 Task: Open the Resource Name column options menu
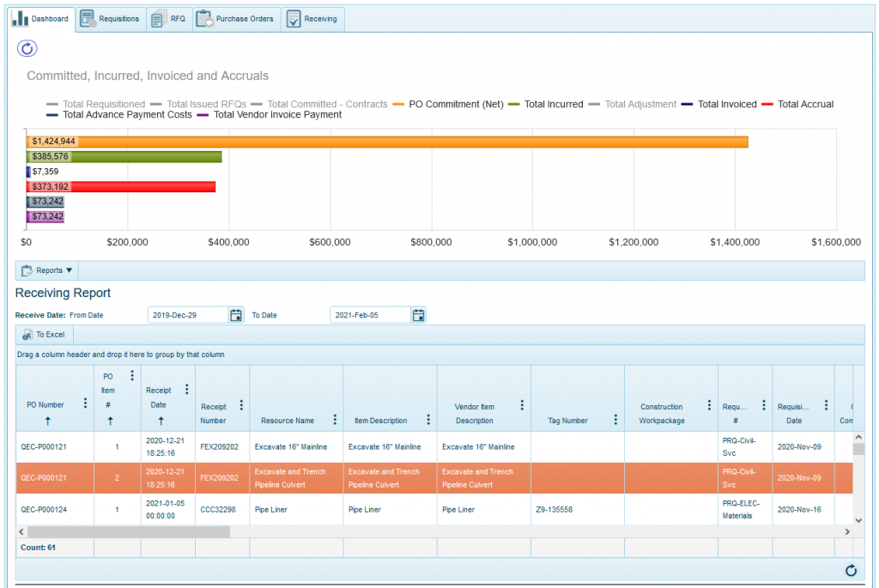(335, 420)
